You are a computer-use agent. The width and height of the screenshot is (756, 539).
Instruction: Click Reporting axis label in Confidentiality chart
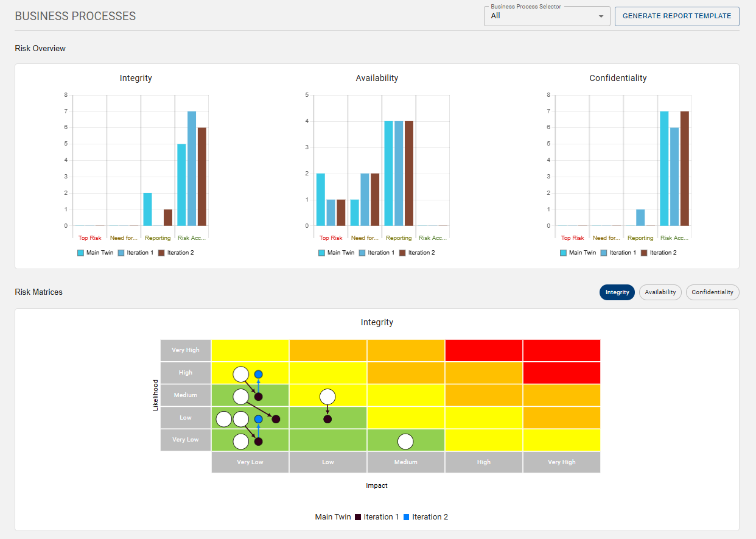[640, 238]
